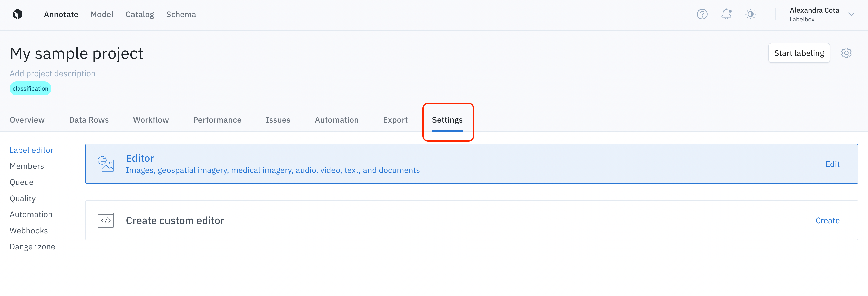Open the Export tab
This screenshot has width=868, height=296.
[x=395, y=120]
